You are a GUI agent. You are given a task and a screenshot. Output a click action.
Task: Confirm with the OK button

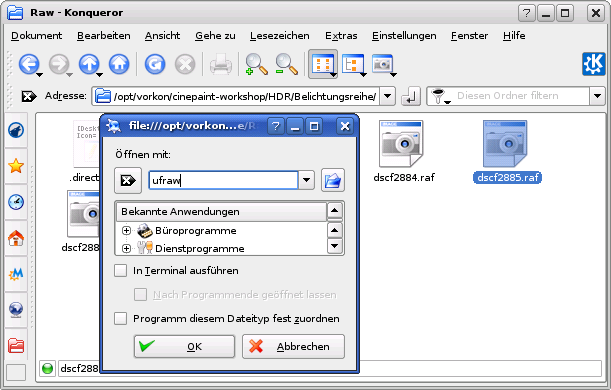(185, 346)
